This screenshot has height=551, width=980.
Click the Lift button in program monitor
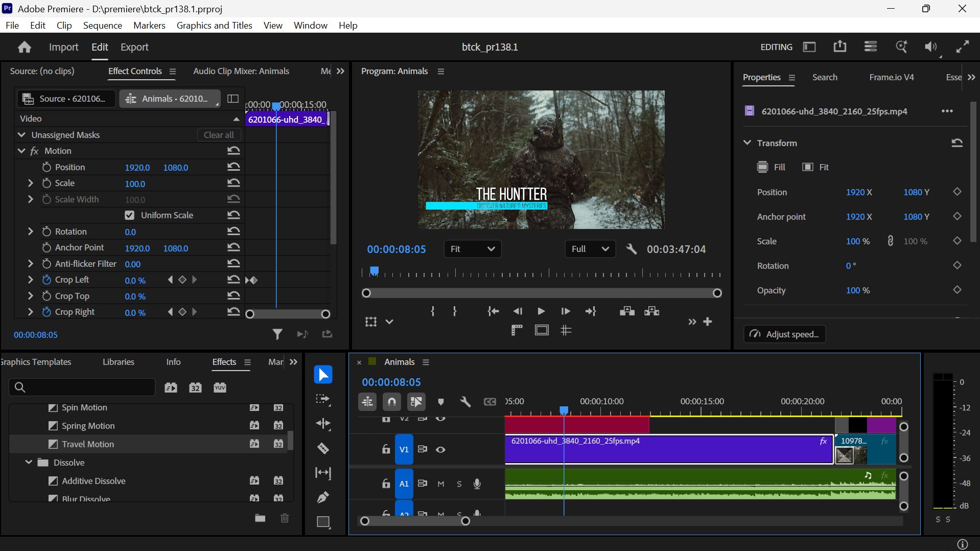click(627, 311)
